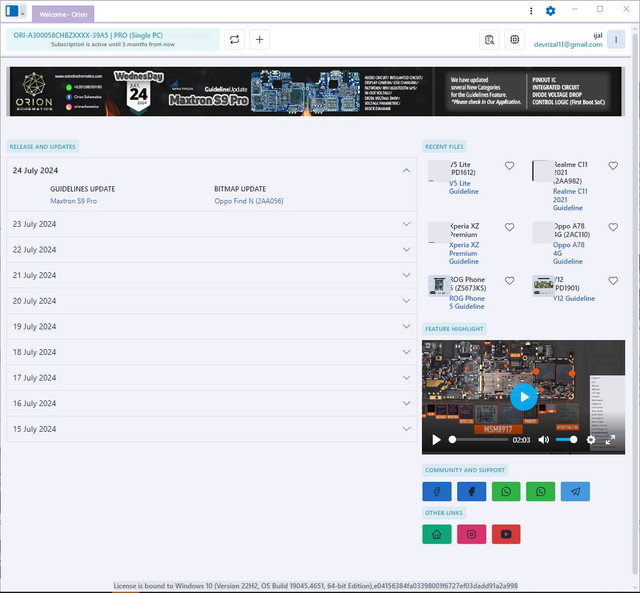The image size is (640, 593).
Task: Open the Instagram link button
Action: [471, 534]
